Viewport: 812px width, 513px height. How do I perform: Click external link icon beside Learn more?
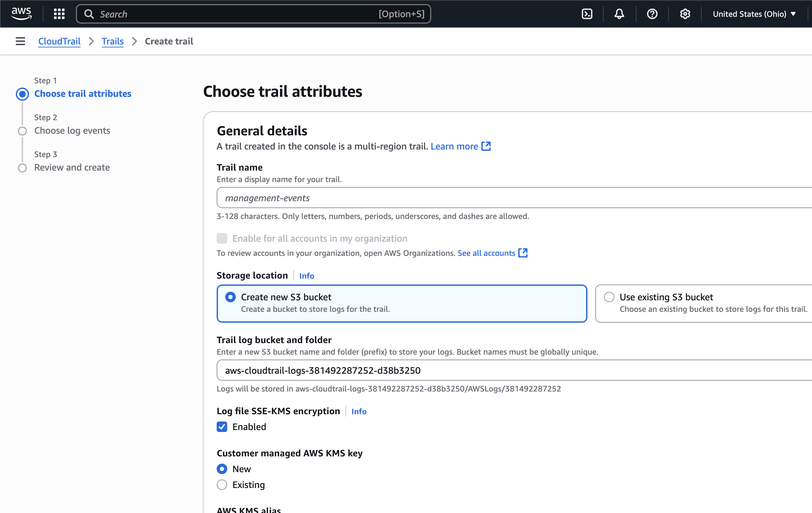[x=486, y=146]
